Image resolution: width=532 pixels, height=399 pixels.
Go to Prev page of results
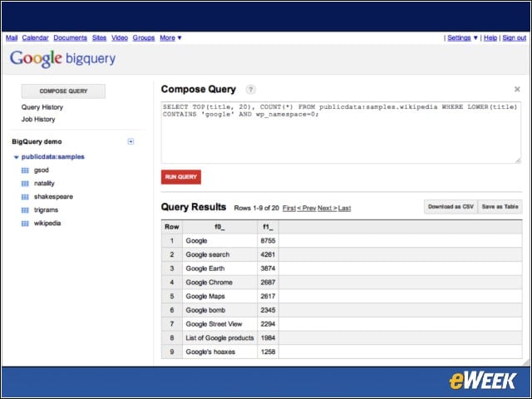307,208
